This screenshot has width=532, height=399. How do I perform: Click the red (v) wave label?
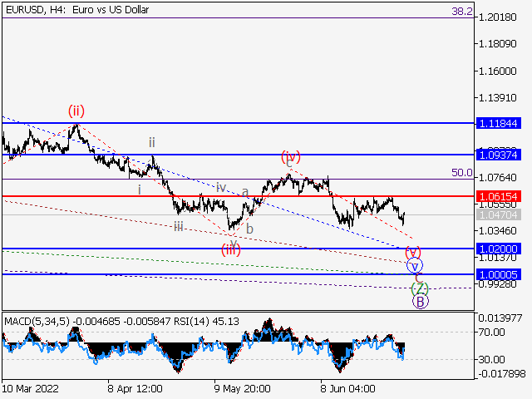point(413,253)
